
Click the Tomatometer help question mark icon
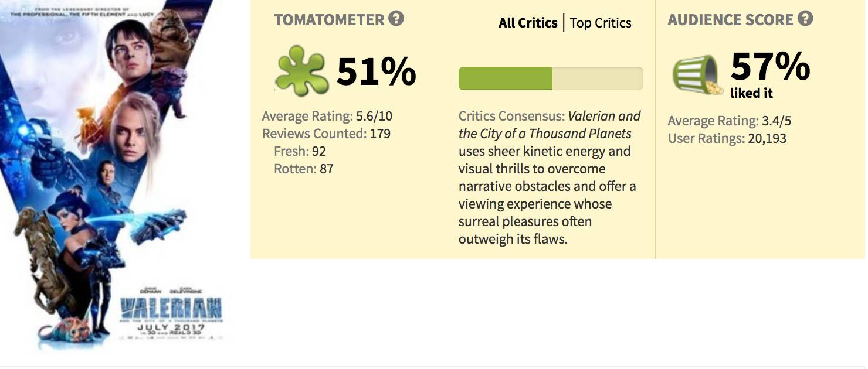tap(396, 19)
